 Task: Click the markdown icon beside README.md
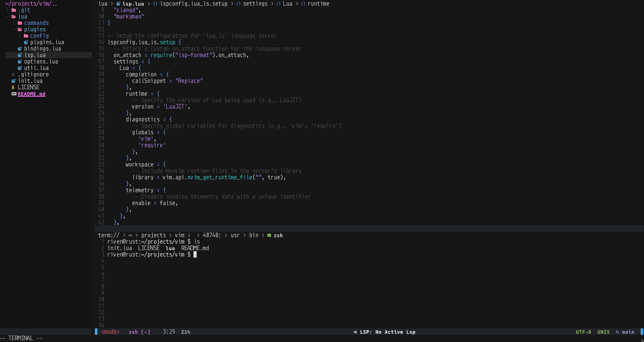coord(14,94)
